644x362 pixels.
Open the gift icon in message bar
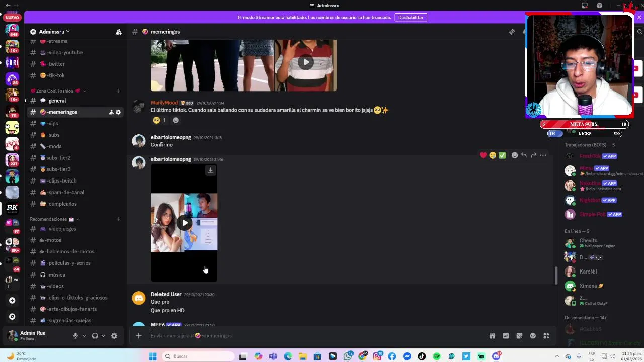click(x=492, y=336)
